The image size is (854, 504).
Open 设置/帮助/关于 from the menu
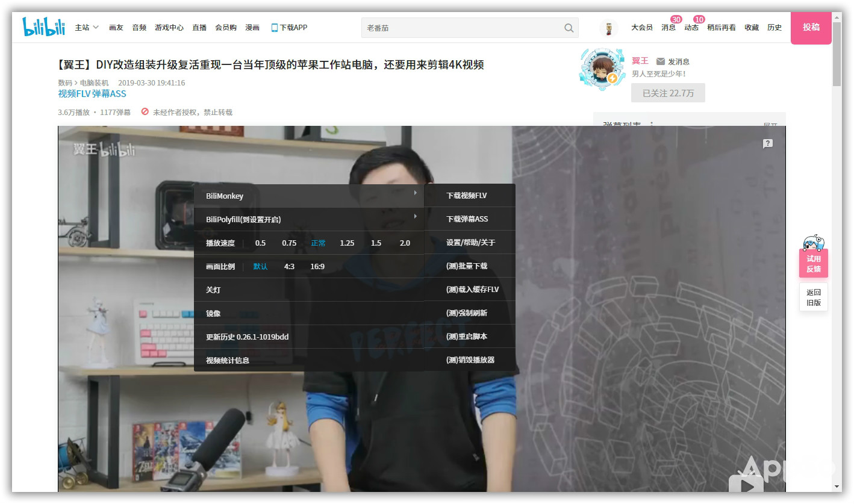click(x=470, y=242)
